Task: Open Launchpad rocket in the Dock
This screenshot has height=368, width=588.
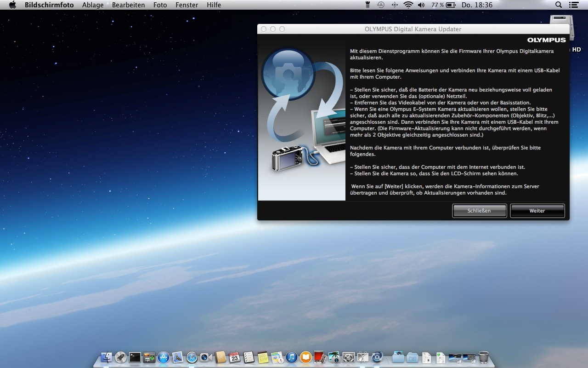Action: tap(121, 357)
